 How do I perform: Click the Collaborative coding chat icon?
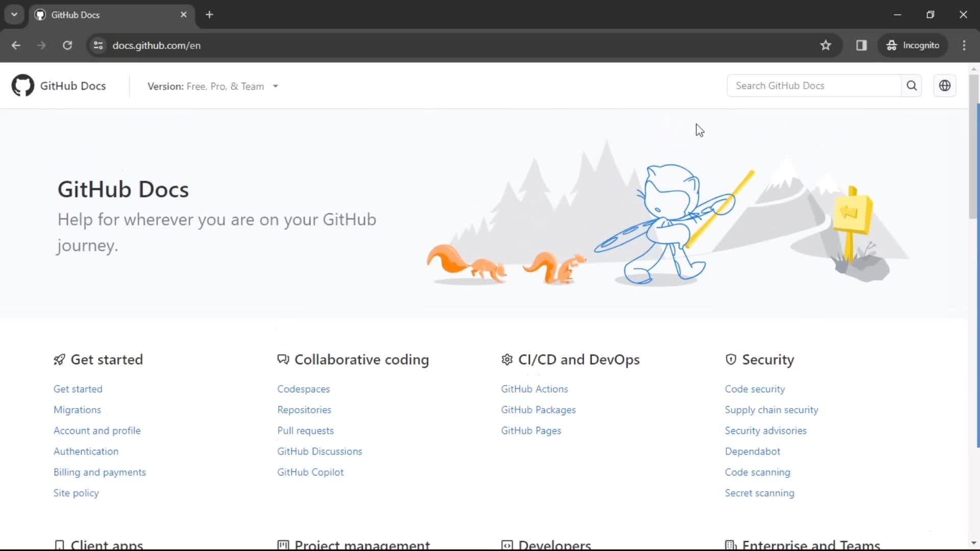tap(283, 360)
